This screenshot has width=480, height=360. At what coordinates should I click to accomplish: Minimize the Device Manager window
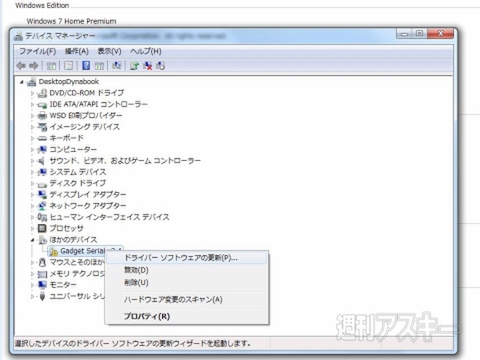(405, 33)
